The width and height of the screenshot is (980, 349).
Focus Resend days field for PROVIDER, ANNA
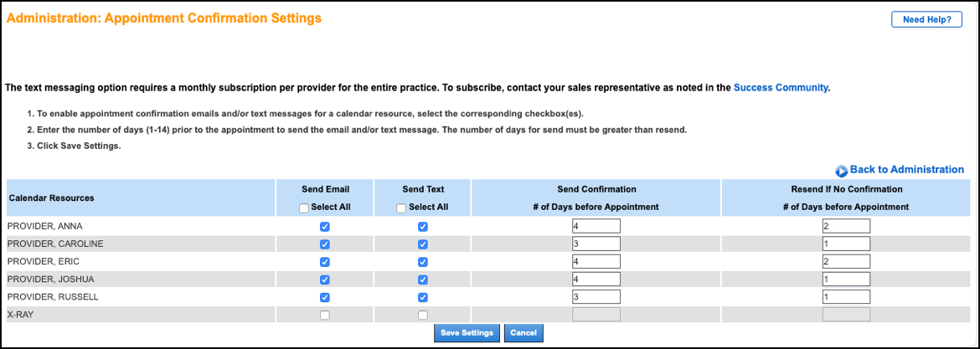point(846,226)
